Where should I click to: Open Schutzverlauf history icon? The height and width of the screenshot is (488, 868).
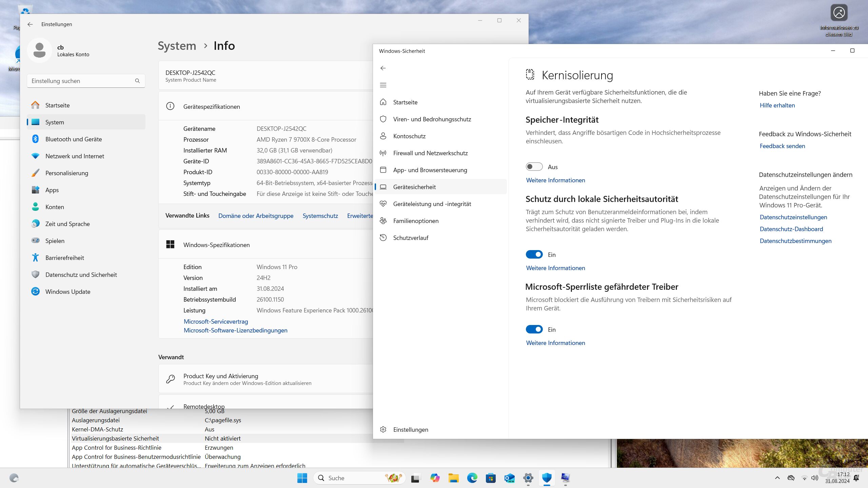pos(383,238)
